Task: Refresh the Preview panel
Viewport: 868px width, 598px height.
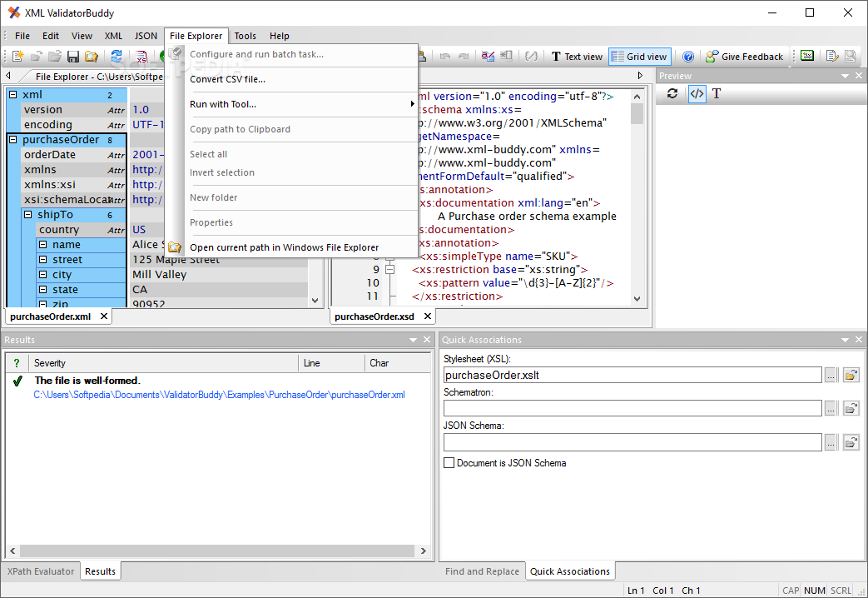Action: click(x=672, y=94)
